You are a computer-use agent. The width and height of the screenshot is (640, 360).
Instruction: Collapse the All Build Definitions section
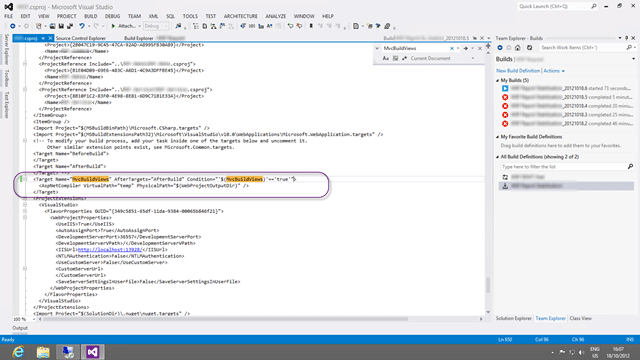click(498, 157)
